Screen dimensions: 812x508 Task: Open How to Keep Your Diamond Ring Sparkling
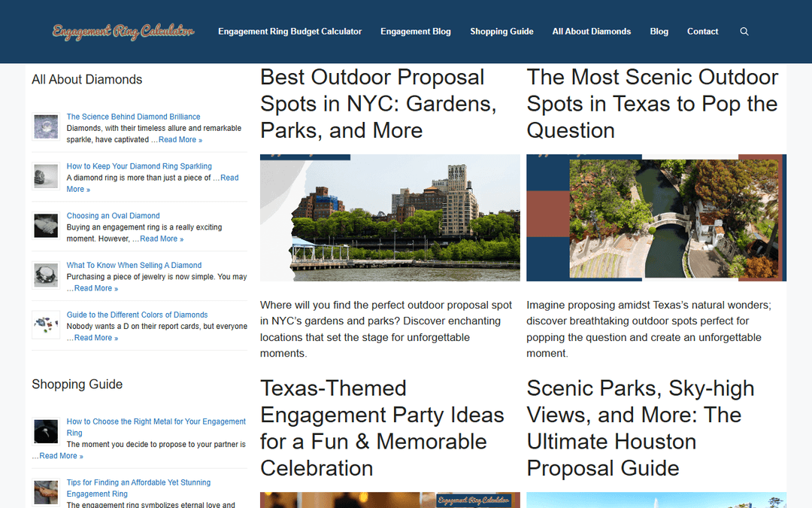tap(139, 166)
